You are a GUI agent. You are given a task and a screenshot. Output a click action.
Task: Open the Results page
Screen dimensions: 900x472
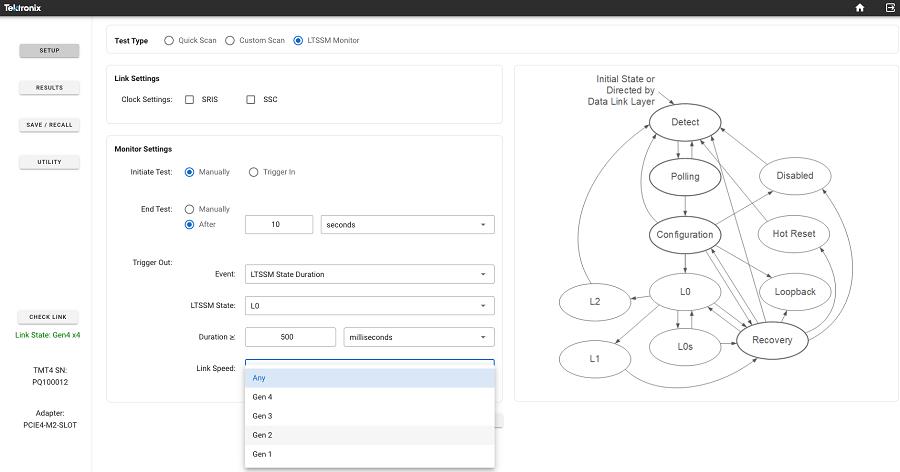click(49, 88)
